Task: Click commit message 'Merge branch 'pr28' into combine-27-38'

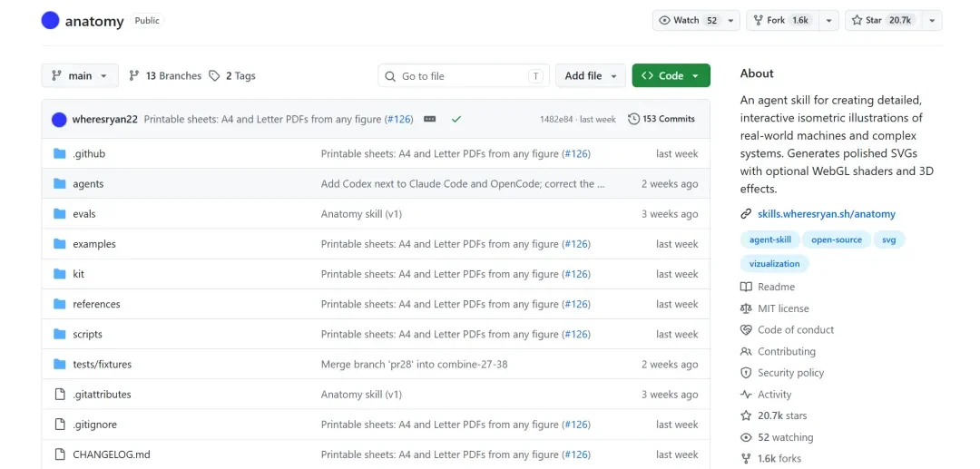Action: (414, 364)
